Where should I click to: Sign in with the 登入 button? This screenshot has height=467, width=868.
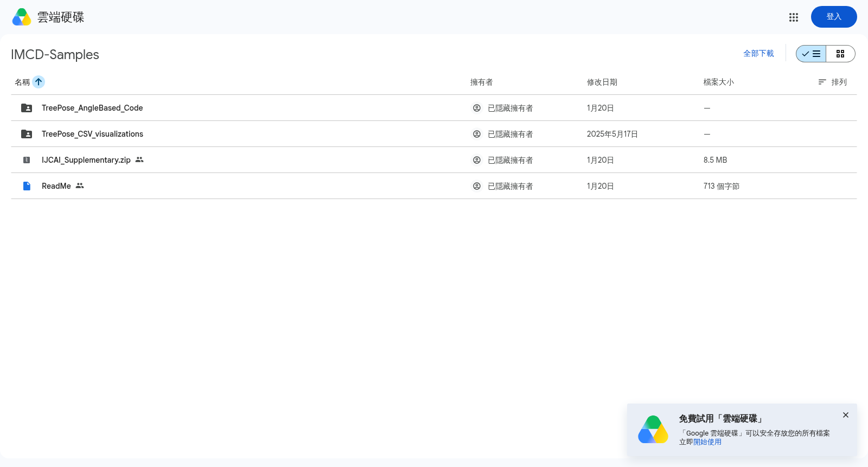834,17
